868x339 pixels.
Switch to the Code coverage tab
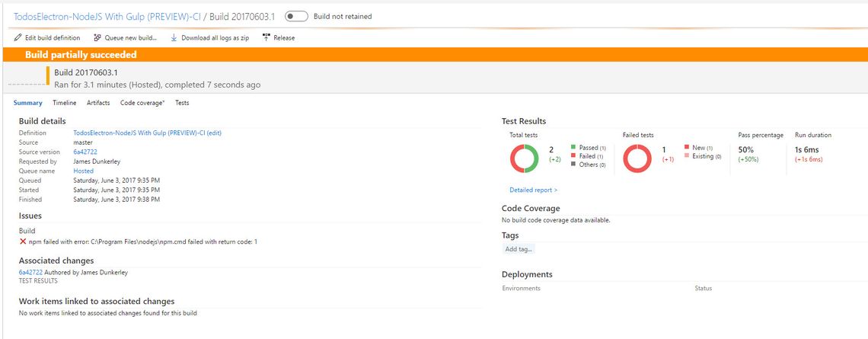142,103
